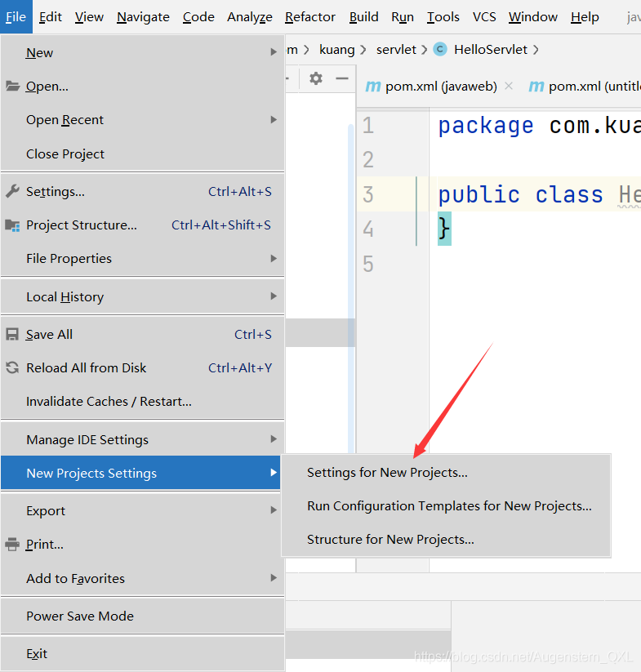641x672 pixels.
Task: Click the project panel vertical scrollbar
Action: pos(351,288)
